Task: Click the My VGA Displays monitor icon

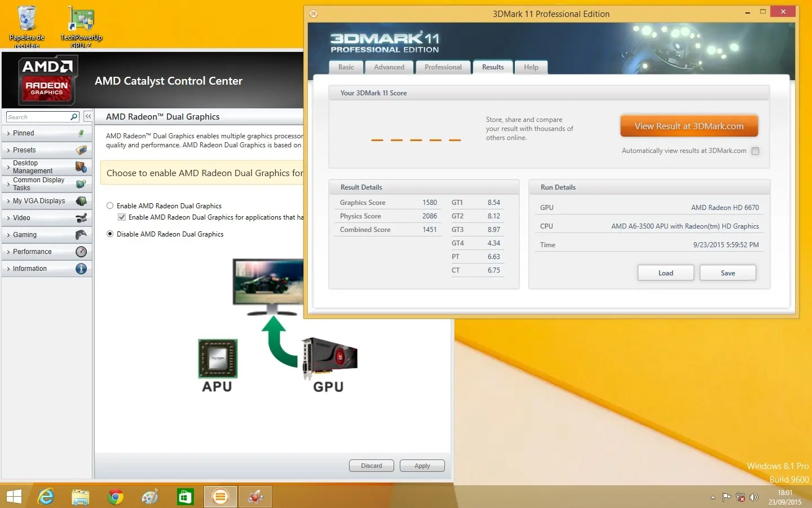Action: point(81,201)
